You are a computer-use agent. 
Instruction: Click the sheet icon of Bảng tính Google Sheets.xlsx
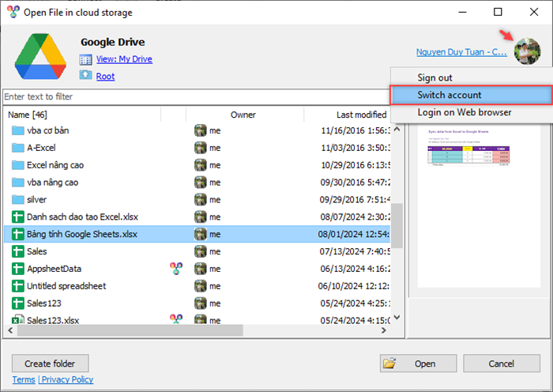[17, 234]
